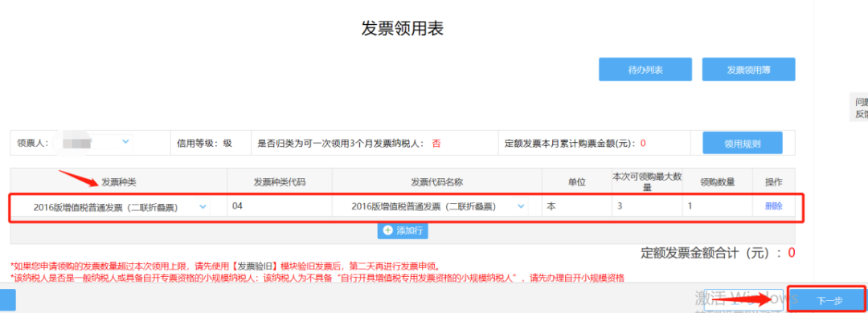868x313 pixels.
Task: Click the red 否 value for 3-month taxpayer
Action: click(436, 143)
